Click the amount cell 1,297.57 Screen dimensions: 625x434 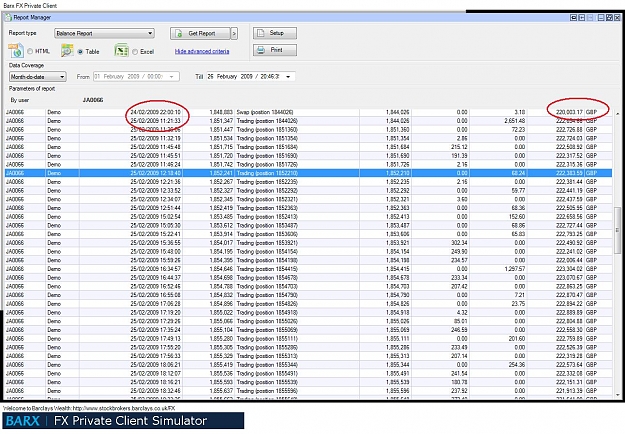515,269
